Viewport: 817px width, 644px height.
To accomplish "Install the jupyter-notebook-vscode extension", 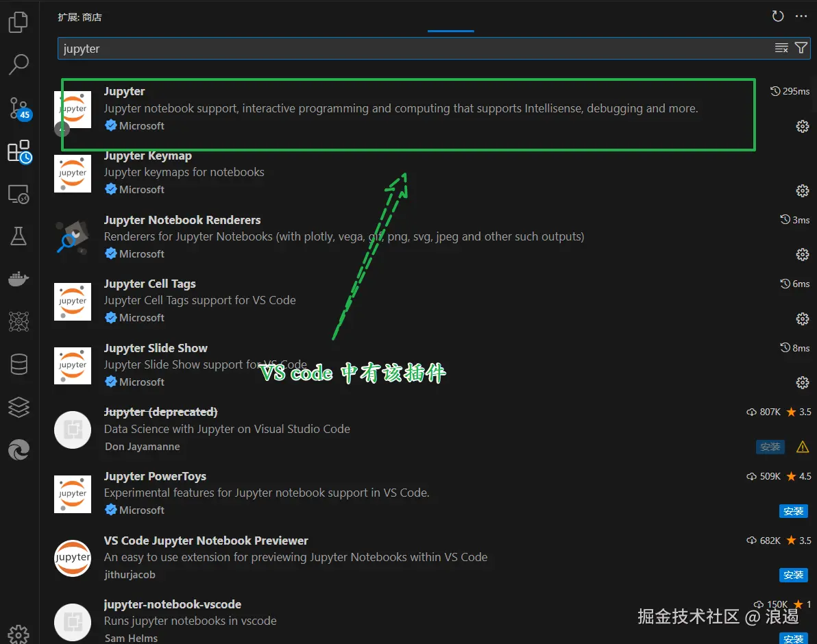I will 793,639.
